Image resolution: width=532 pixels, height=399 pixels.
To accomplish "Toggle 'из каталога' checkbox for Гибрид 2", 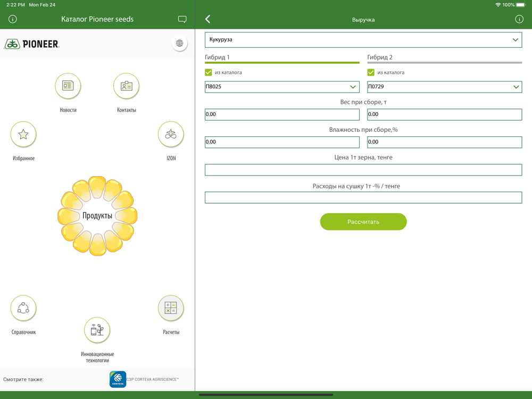I will pos(371,72).
